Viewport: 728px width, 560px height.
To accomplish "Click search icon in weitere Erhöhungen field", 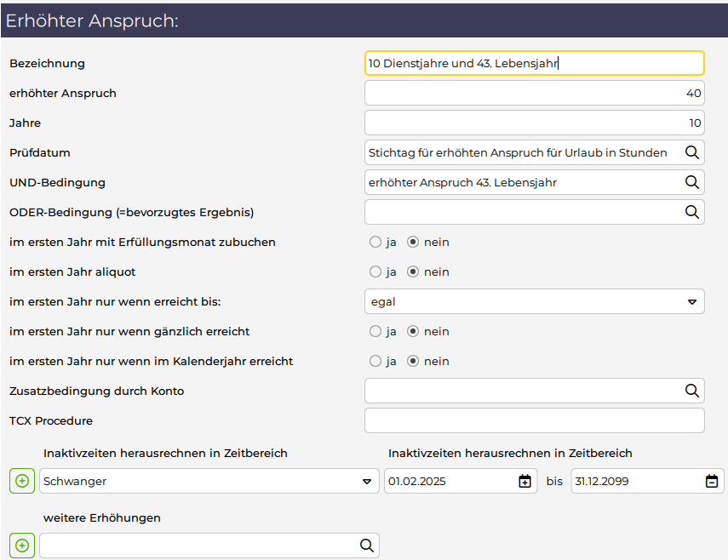I will click(366, 546).
